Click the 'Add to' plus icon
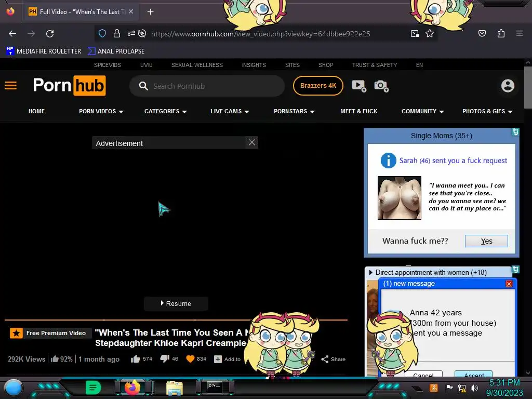 click(x=218, y=359)
